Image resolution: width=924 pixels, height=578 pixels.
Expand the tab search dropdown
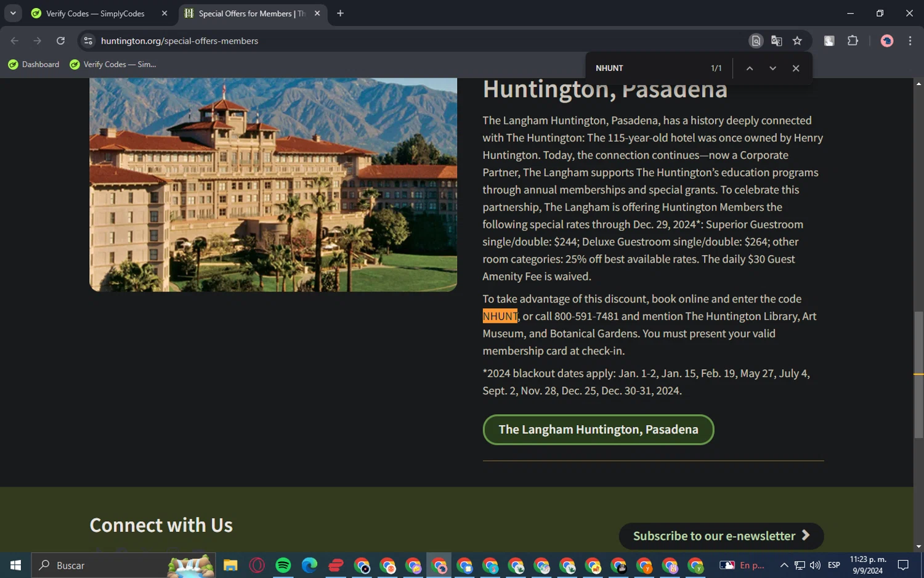pos(12,14)
